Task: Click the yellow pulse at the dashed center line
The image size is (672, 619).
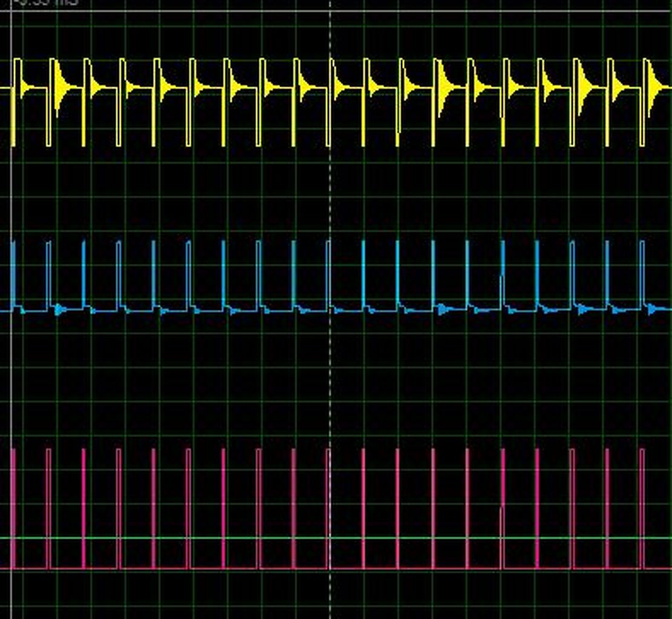Action: pyautogui.click(x=332, y=102)
